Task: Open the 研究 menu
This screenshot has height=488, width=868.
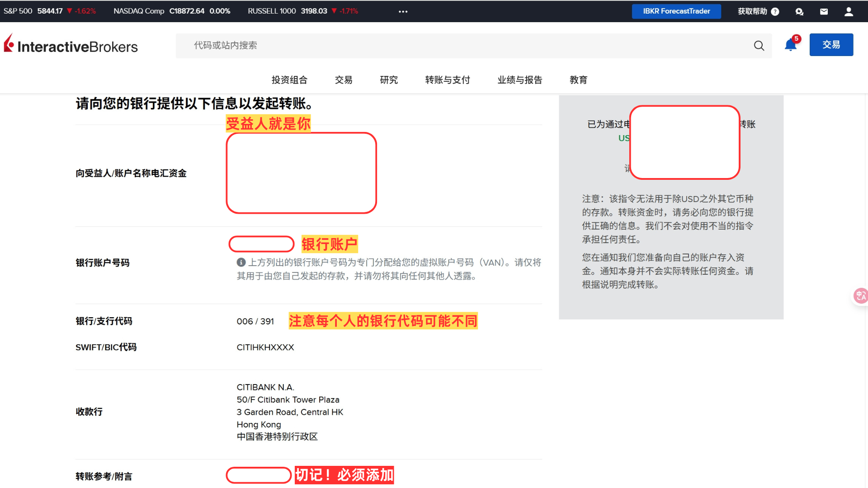Action: click(x=389, y=80)
